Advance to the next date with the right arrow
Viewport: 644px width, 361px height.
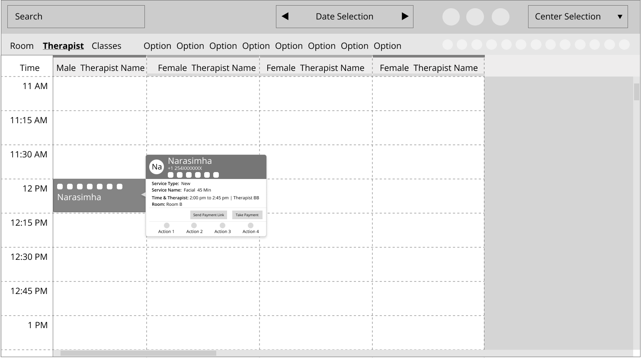[405, 16]
